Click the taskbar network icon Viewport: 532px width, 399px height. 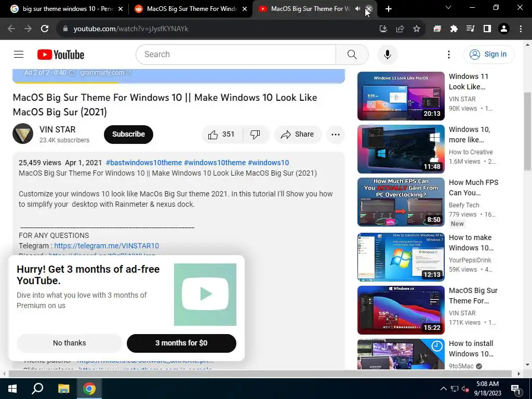tap(454, 389)
